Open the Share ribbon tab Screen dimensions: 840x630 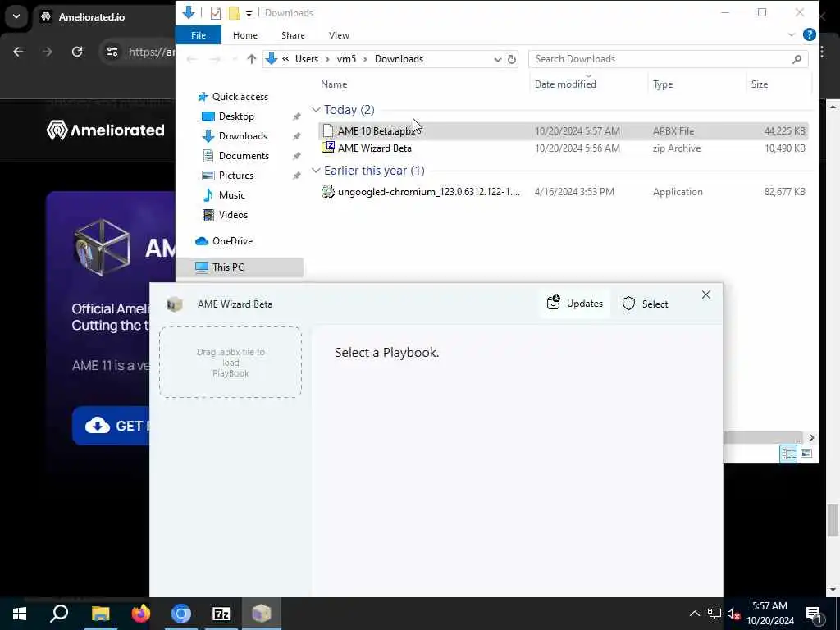[x=293, y=35]
